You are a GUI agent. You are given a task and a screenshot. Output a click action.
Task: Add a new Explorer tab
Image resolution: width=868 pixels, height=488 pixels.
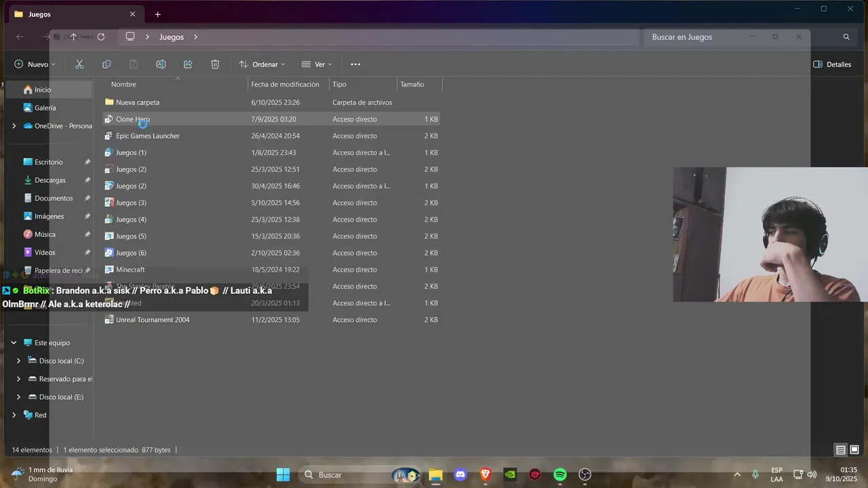coord(158,14)
